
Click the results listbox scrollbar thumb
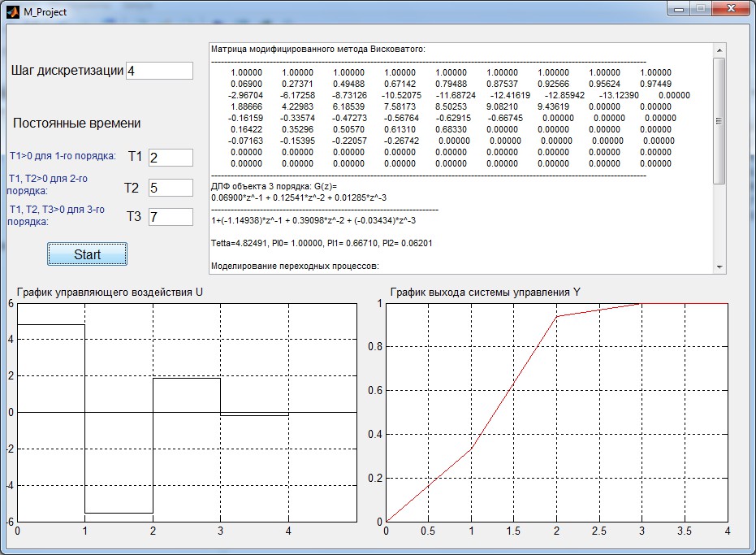point(719,121)
